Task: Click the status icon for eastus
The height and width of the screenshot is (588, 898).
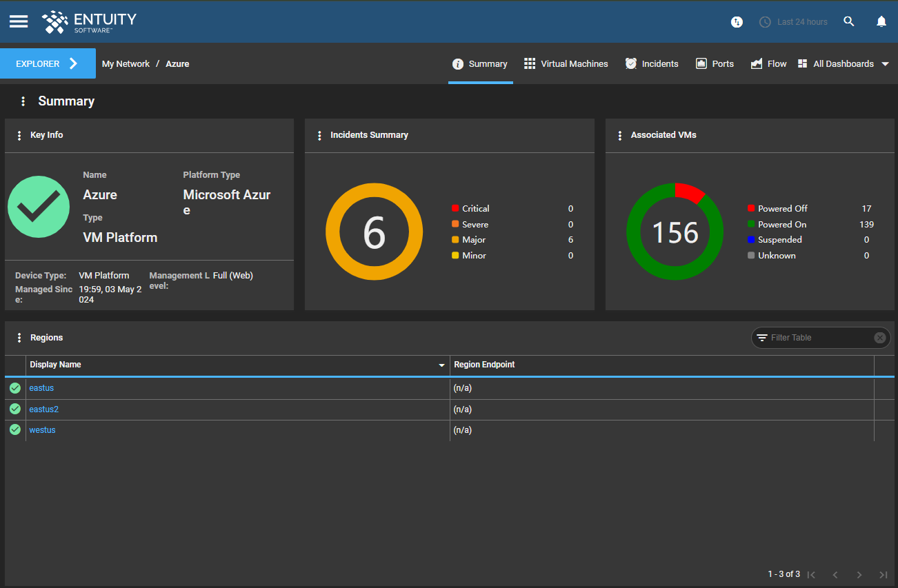Action: pyautogui.click(x=15, y=388)
